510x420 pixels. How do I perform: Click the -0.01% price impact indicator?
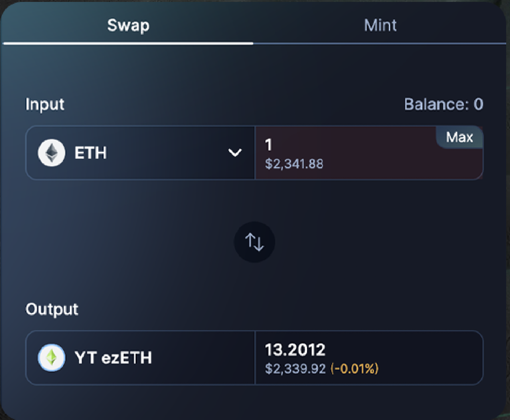pyautogui.click(x=355, y=369)
